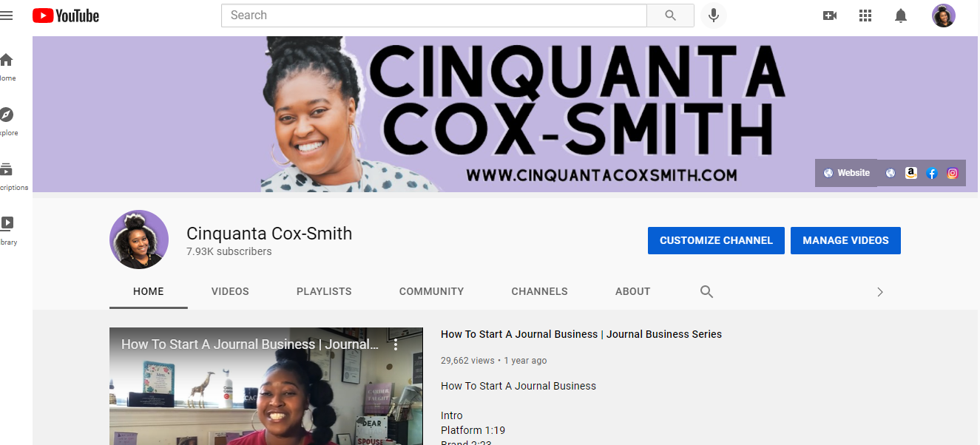This screenshot has width=980, height=445.
Task: Click the YouTube logo
Action: pyautogui.click(x=66, y=16)
